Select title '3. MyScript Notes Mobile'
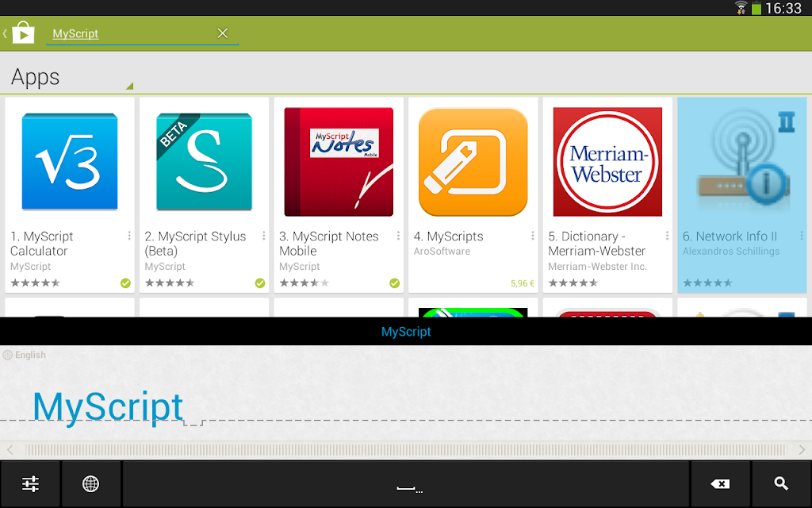Viewport: 812px width, 508px height. pos(329,244)
